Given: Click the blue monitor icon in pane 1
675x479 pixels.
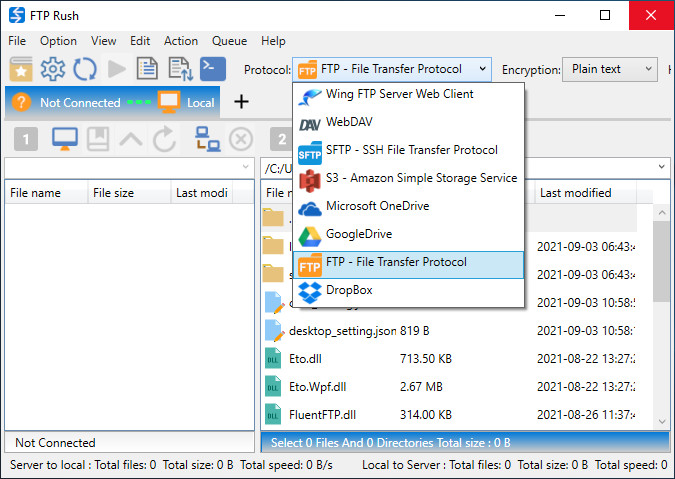Looking at the screenshot, I should click(x=65, y=139).
